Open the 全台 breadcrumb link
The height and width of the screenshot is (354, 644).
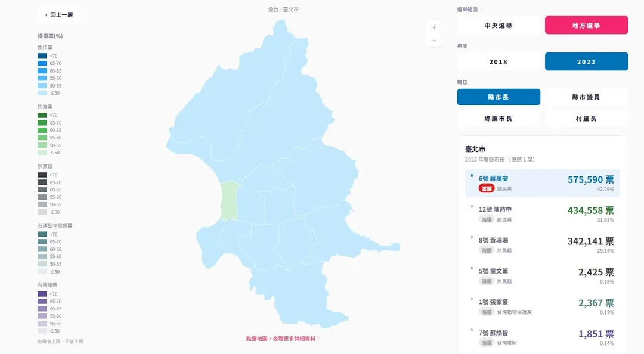click(x=273, y=10)
